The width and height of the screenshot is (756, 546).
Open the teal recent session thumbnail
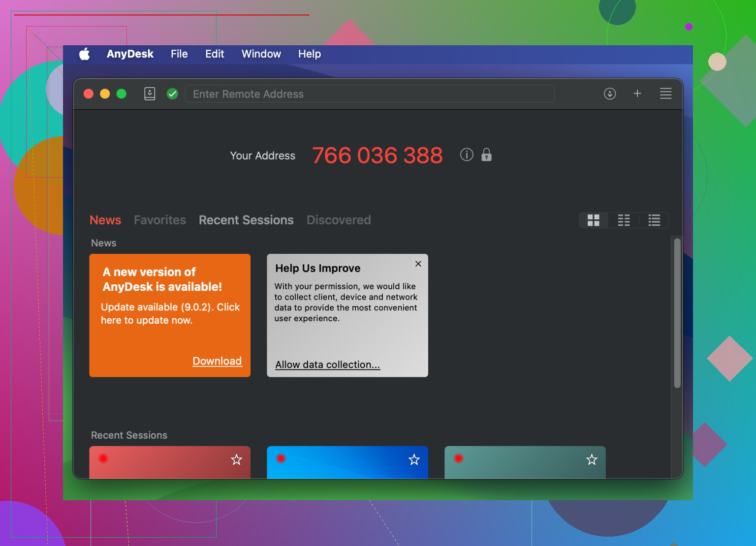tap(525, 462)
